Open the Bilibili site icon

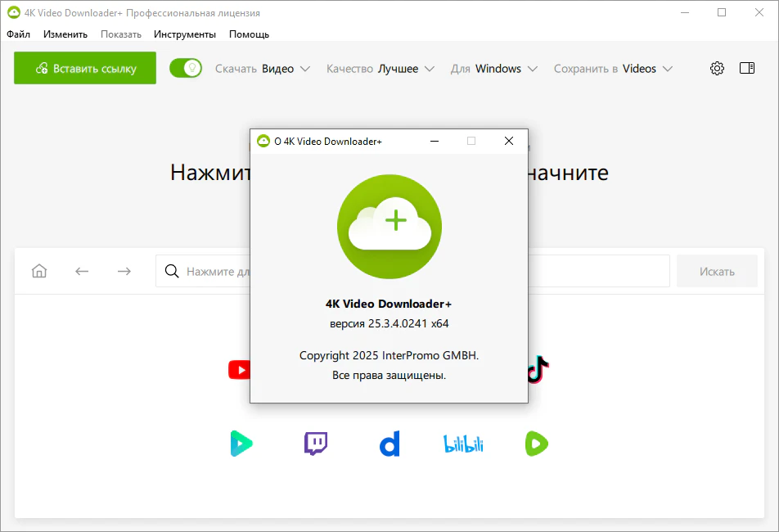pyautogui.click(x=463, y=444)
